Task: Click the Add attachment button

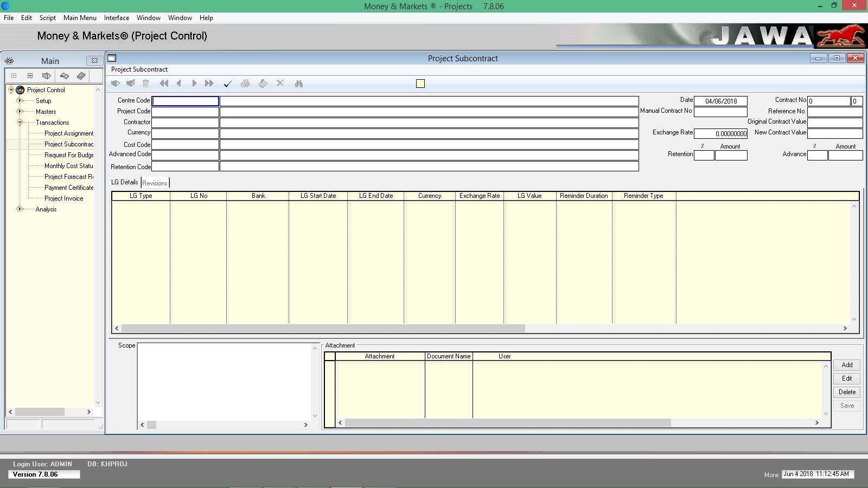Action: click(x=847, y=365)
